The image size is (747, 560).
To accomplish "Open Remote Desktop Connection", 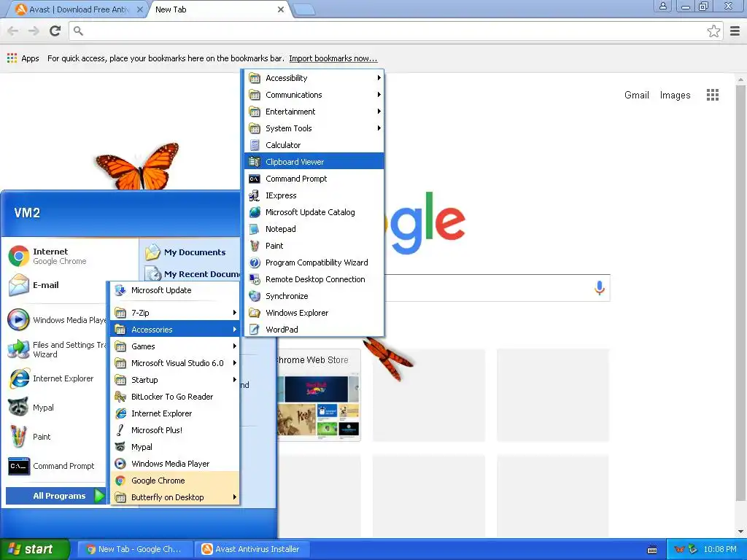I will click(314, 279).
